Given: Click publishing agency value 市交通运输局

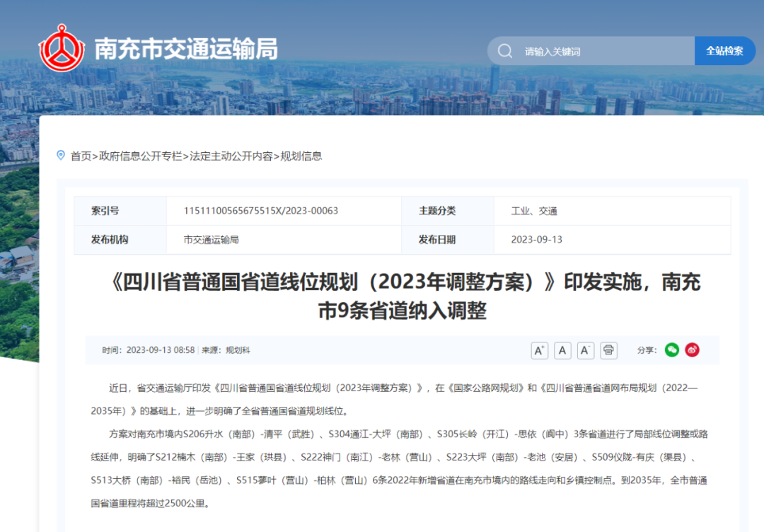Looking at the screenshot, I should (211, 240).
